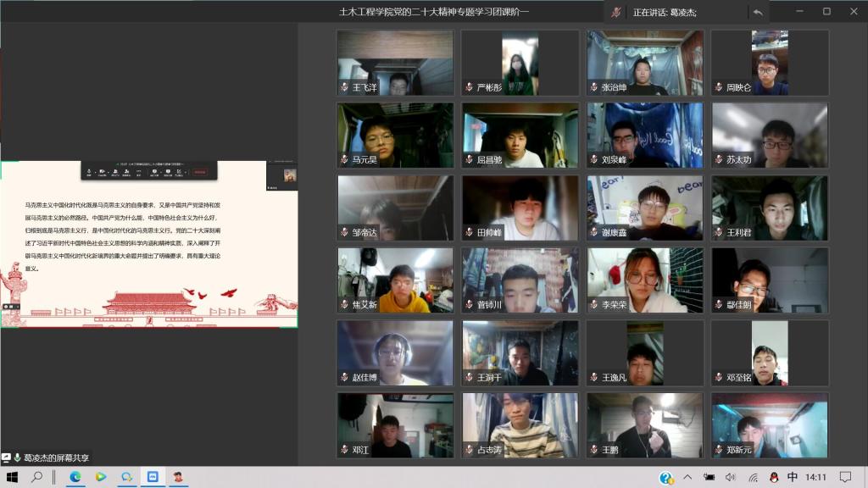Screen dimensions: 868x488
Task: Click the blue help question mark tray icon
Action: [667, 477]
